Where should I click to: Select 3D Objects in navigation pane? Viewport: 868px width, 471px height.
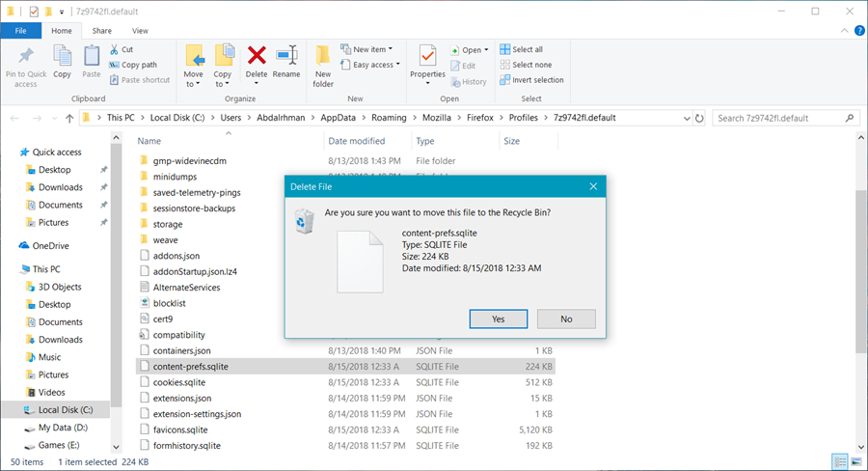pos(60,287)
